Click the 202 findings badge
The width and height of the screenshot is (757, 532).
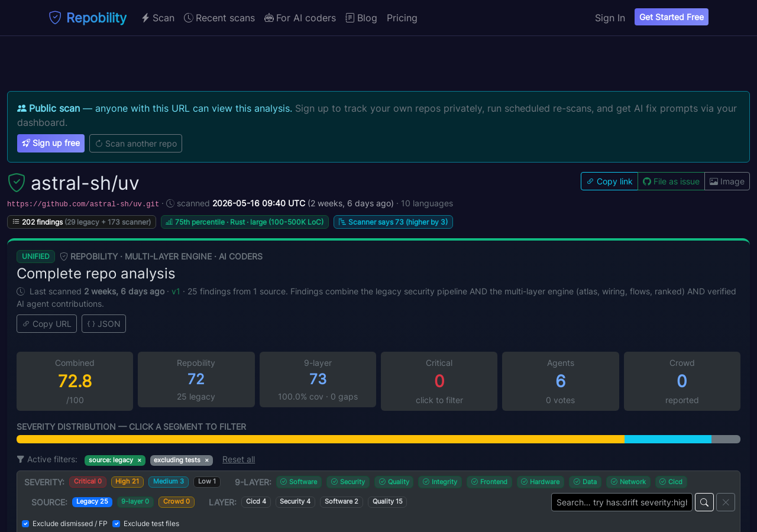pyautogui.click(x=82, y=222)
